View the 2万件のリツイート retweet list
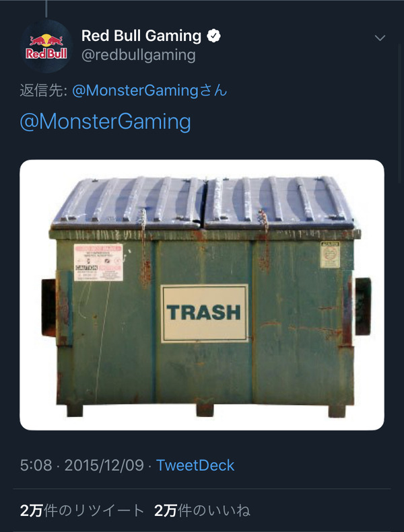The image size is (404, 532). pos(82,510)
